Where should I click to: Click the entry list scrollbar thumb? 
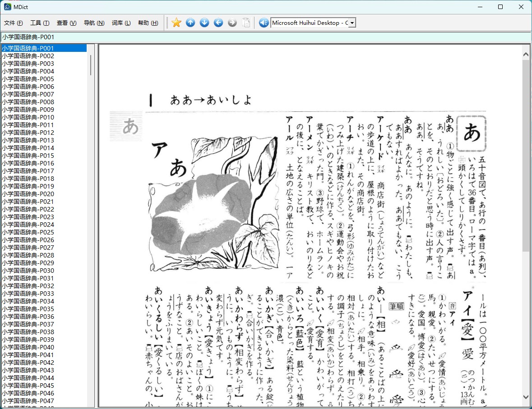(91, 65)
